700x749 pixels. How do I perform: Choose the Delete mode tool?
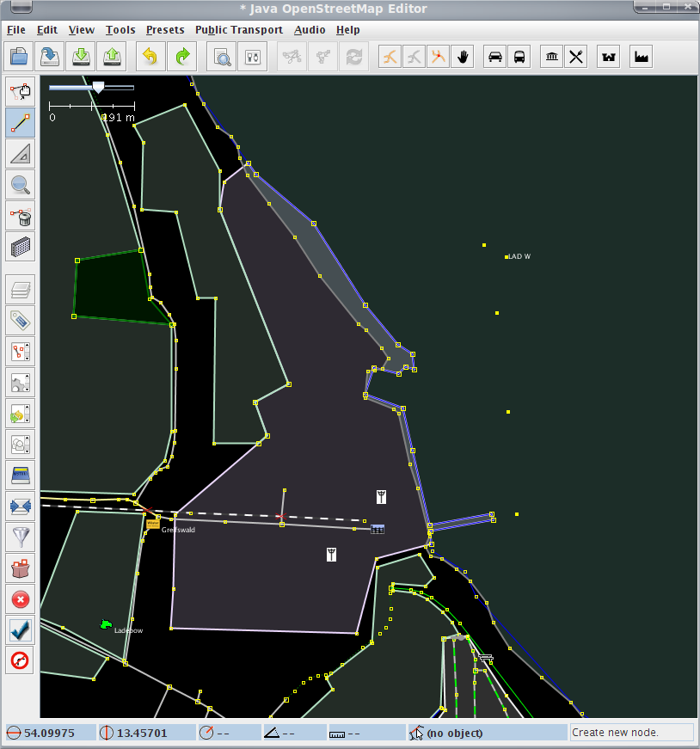(21, 215)
